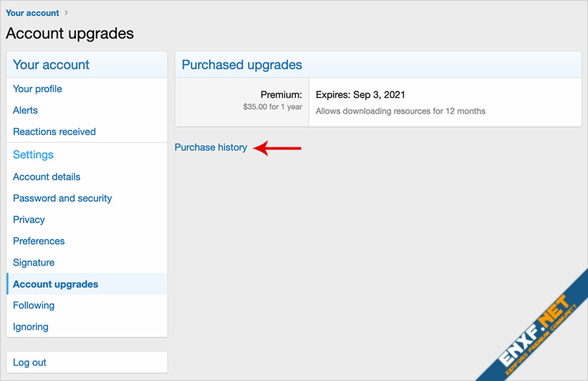The image size is (588, 381).
Task: Open the Preferences page
Action: pyautogui.click(x=39, y=241)
